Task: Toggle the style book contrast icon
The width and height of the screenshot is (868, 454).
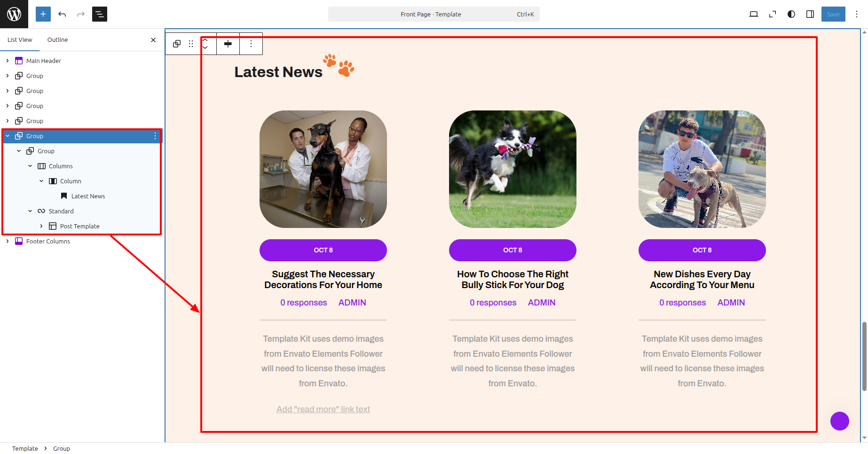Action: 791,14
